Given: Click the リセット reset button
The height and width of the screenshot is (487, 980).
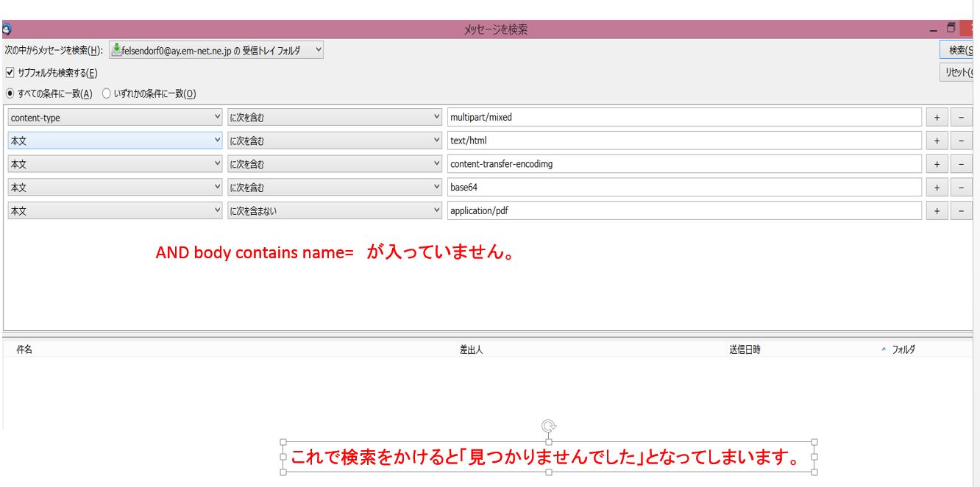Looking at the screenshot, I should tap(956, 73).
